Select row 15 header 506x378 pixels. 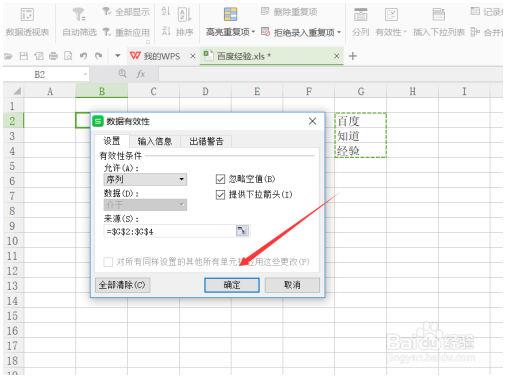tap(13, 315)
